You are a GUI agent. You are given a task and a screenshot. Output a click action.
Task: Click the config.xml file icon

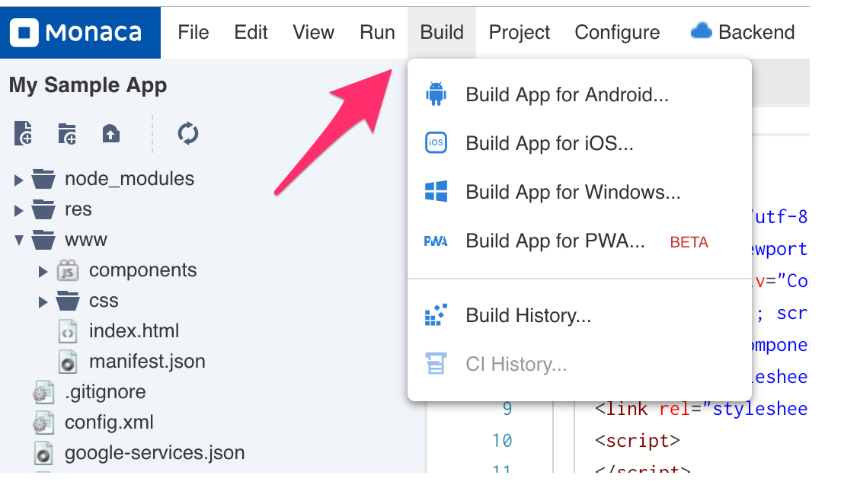43,423
